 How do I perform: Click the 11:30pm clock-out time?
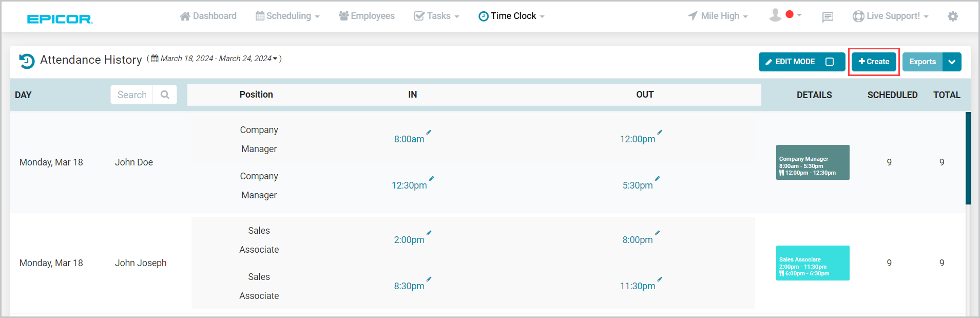tap(638, 286)
